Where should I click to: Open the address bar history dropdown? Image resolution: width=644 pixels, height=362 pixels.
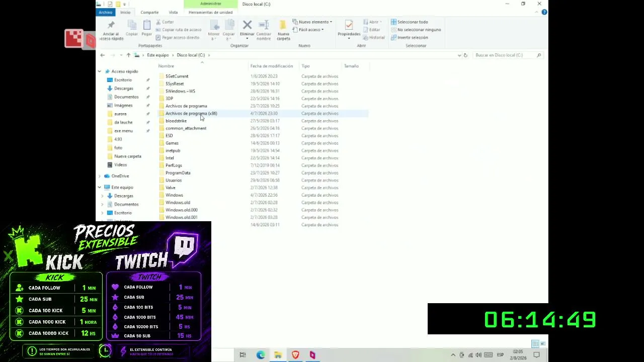coord(459,55)
